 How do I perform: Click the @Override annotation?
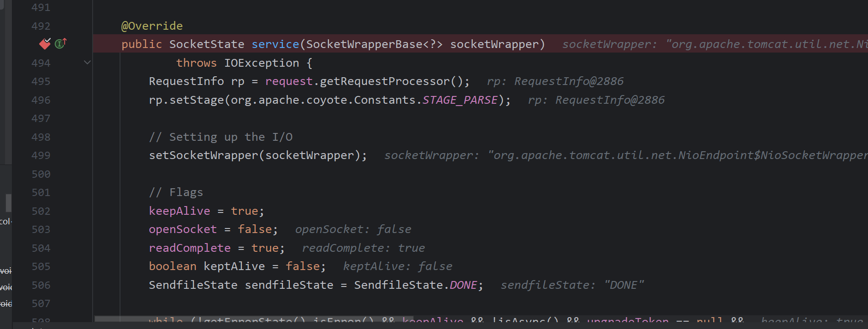click(x=152, y=26)
